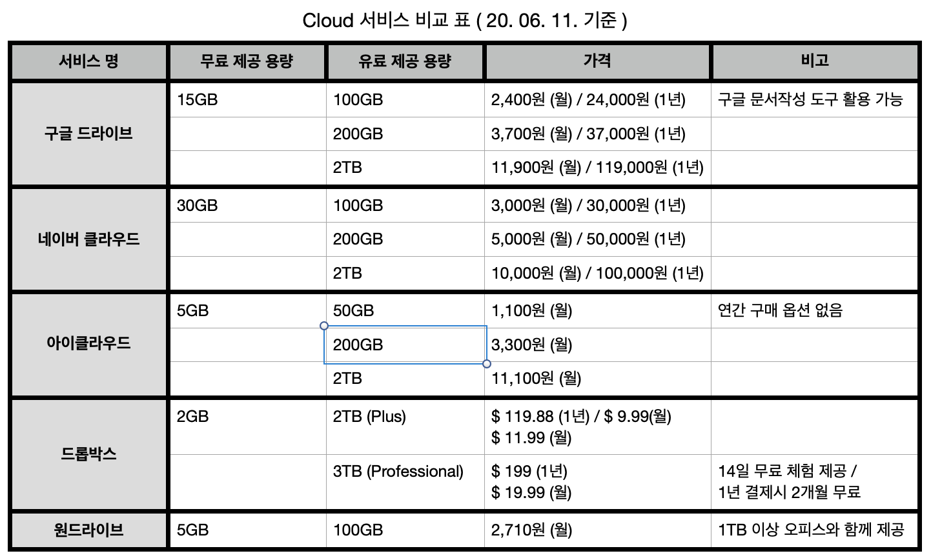Click 네이버 클라우드's '200GB' paid plan cell
This screenshot has height=560, width=931.
click(405, 239)
